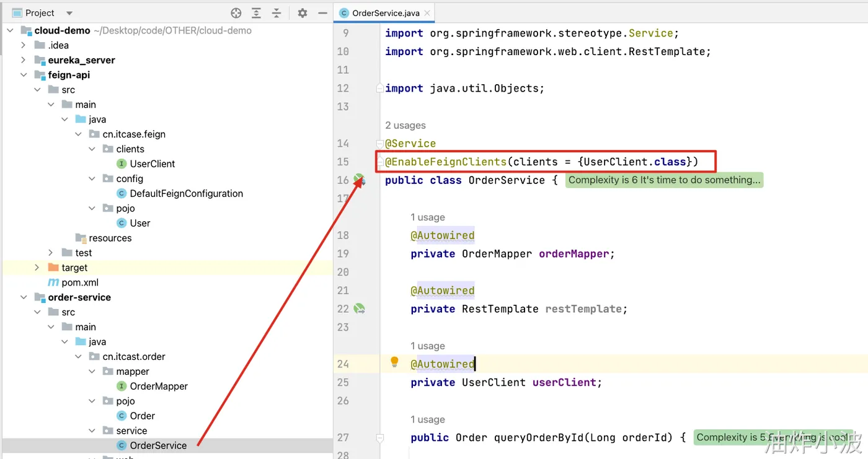
Task: Open Project panel settings gear
Action: click(303, 13)
